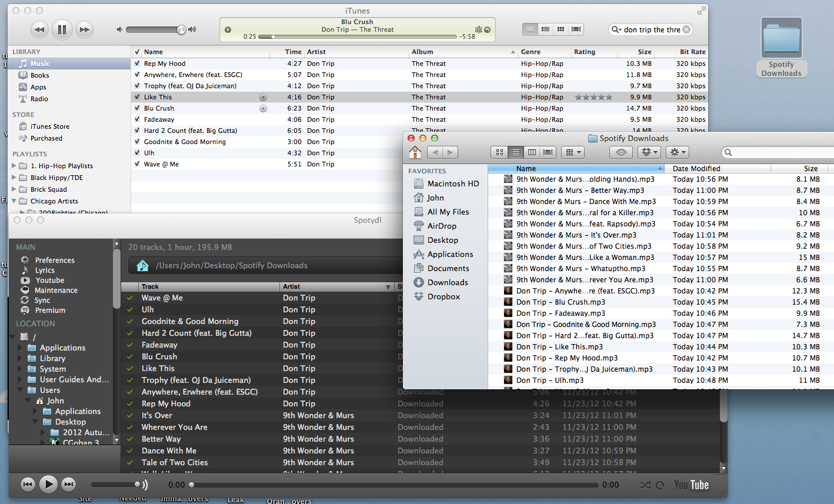Switch Finder to column view
The image size is (834, 504).
coord(532,152)
